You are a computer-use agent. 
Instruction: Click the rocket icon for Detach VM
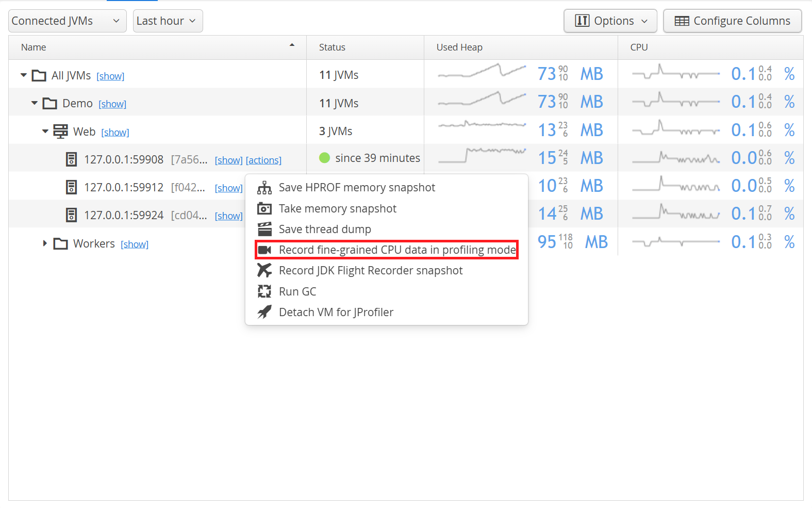click(x=264, y=312)
